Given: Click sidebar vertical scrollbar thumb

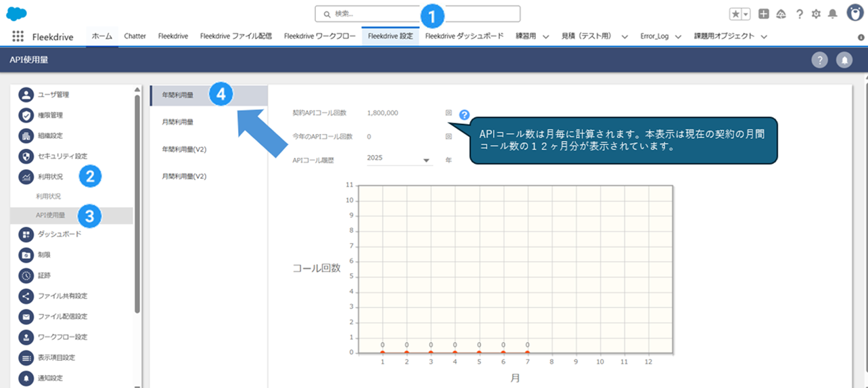Looking at the screenshot, I should point(137,203).
